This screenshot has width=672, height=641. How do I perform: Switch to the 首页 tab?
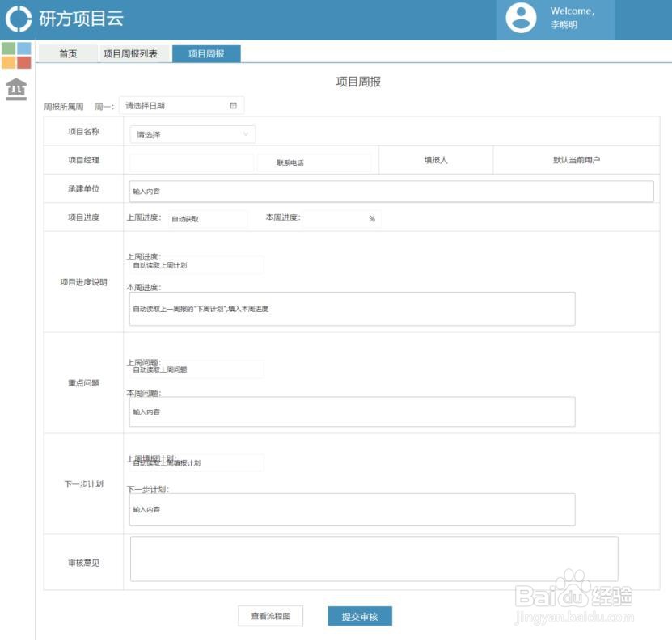(68, 53)
